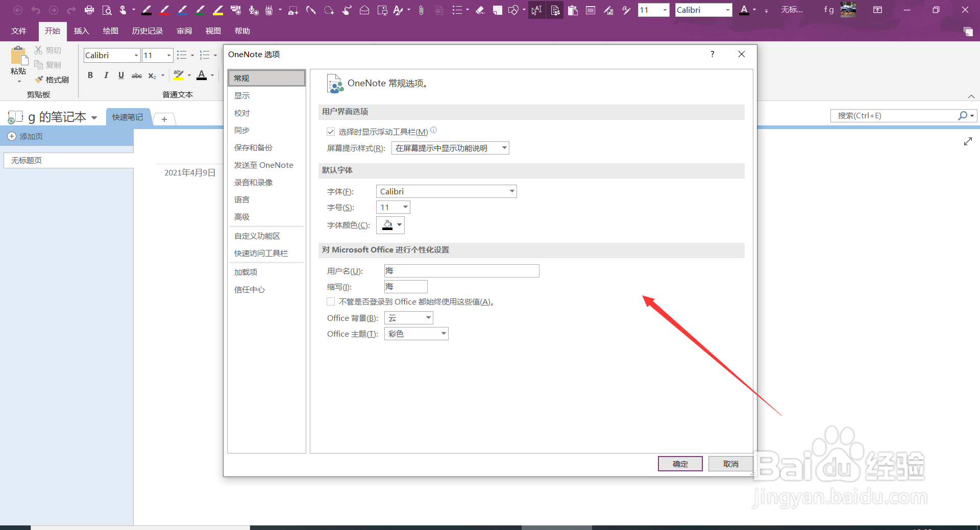Click the 缩写 initials field
The height and width of the screenshot is (530, 980).
tap(406, 287)
